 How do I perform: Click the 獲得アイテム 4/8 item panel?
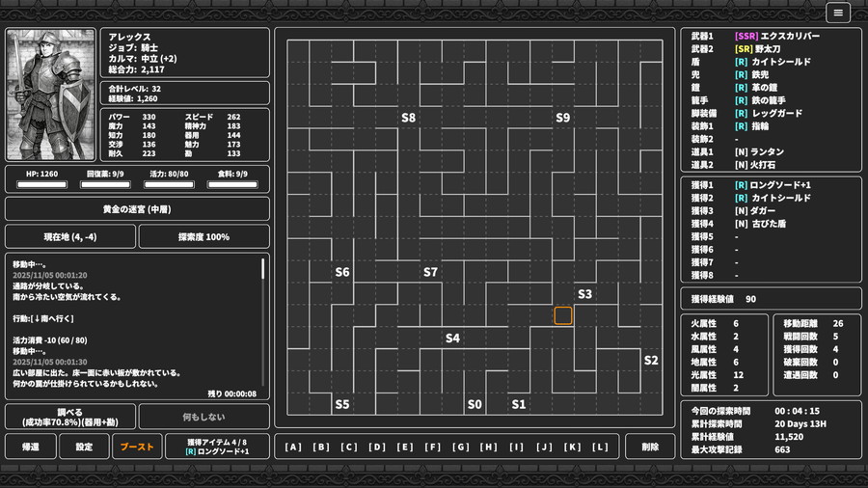217,447
